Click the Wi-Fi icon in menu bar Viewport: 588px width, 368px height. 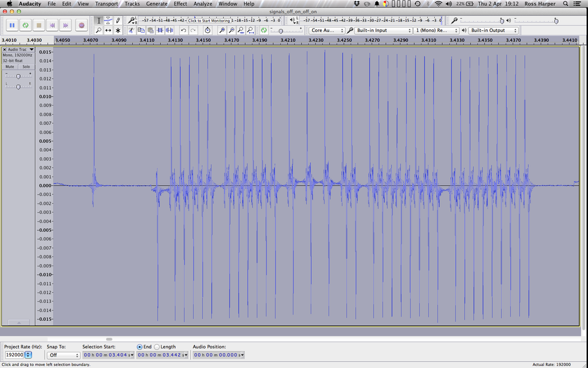coord(438,4)
